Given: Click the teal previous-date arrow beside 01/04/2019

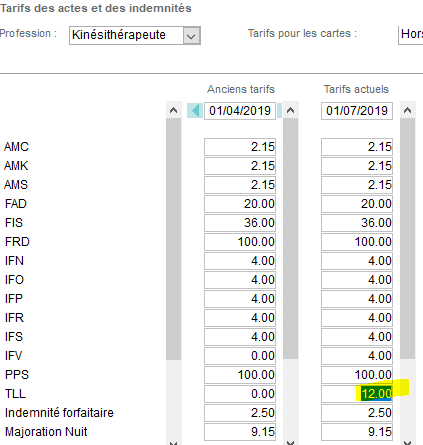Looking at the screenshot, I should 195,110.
